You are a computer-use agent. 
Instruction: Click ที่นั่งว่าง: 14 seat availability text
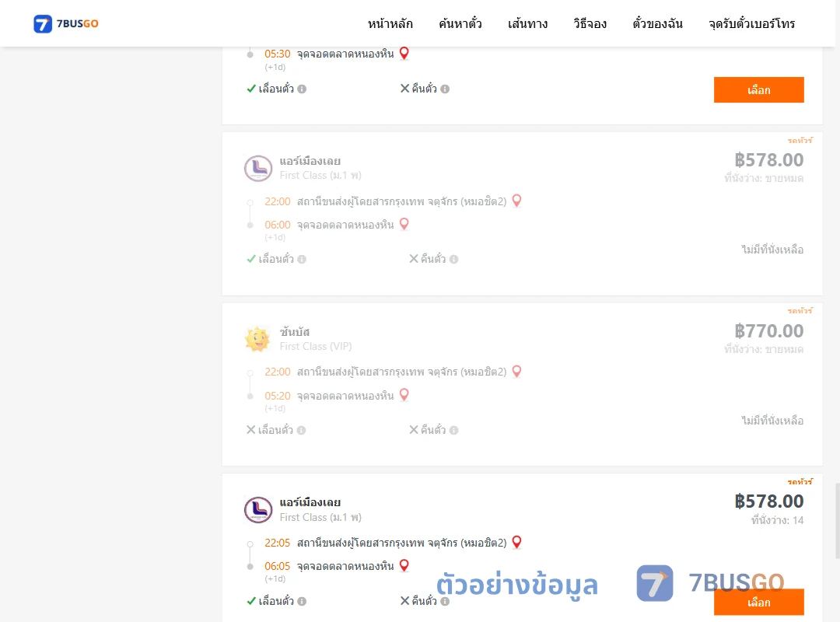(777, 520)
